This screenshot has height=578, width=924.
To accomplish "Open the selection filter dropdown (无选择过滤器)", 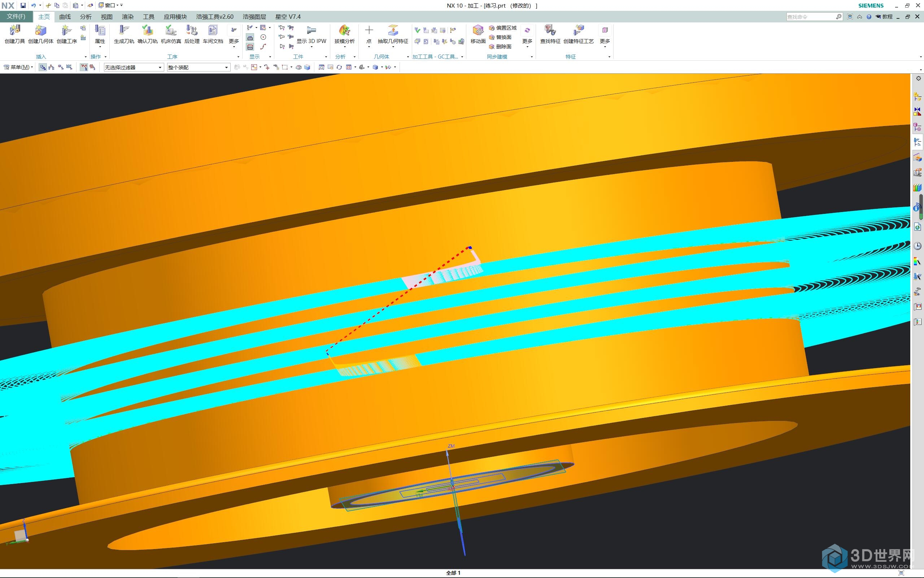I will pos(134,67).
